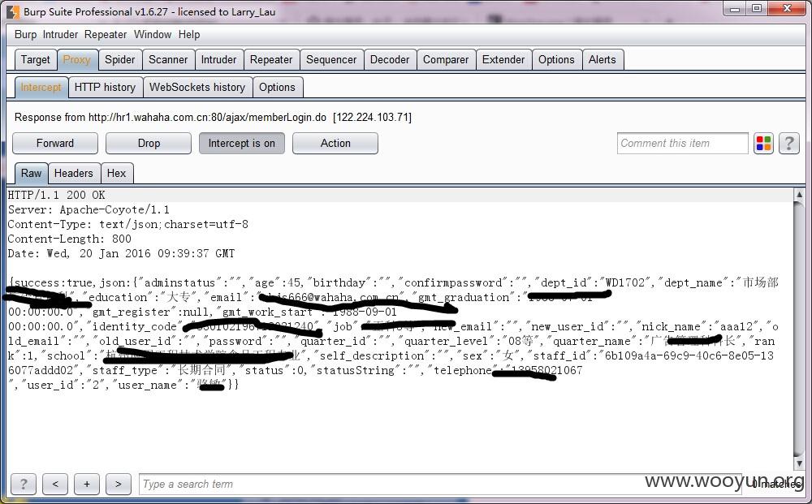812x504 pixels.
Task: Switch to the main Options tab
Action: (x=557, y=59)
